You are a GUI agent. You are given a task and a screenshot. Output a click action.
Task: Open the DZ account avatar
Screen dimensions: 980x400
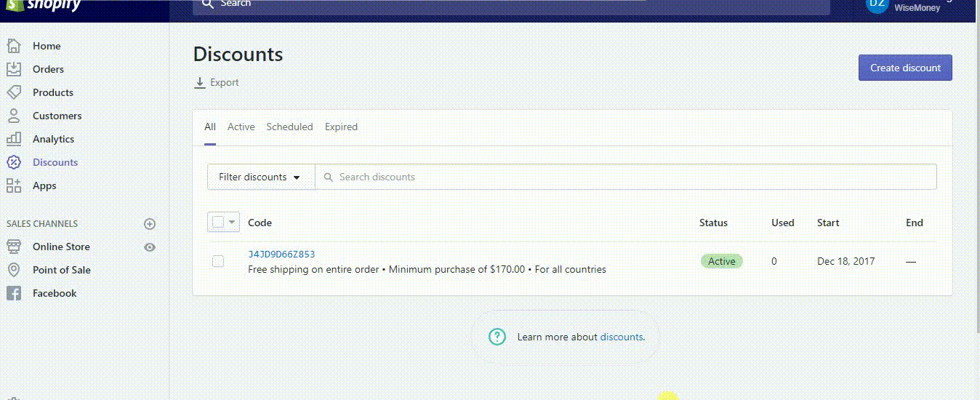pos(877,5)
